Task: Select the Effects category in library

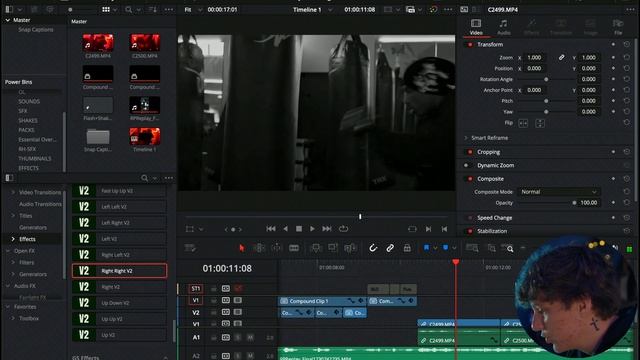Action: [27, 239]
